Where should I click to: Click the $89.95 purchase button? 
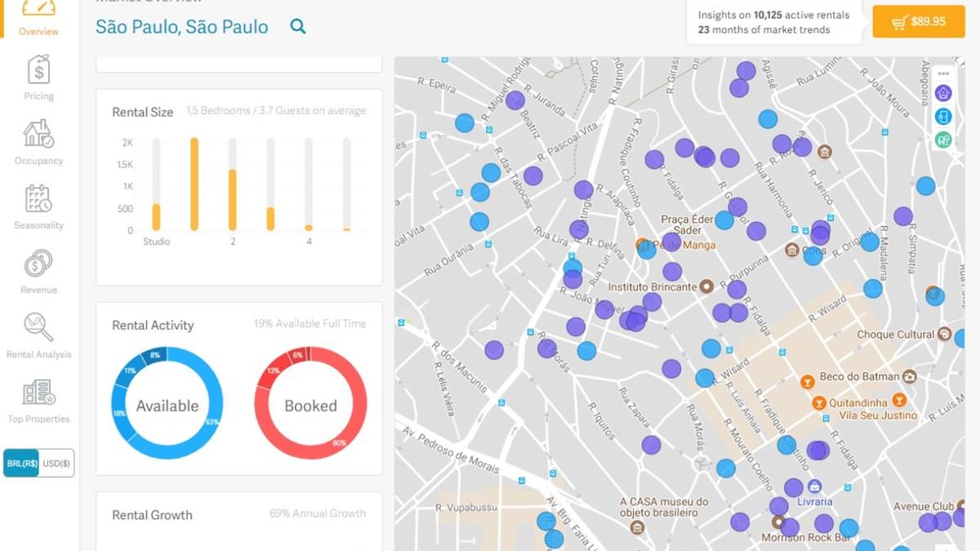pyautogui.click(x=919, y=22)
